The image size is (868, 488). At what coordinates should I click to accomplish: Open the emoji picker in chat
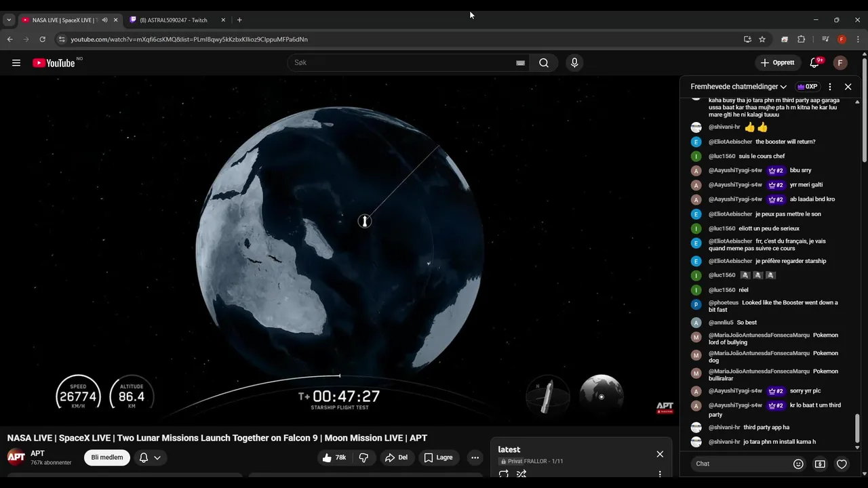[798, 464]
